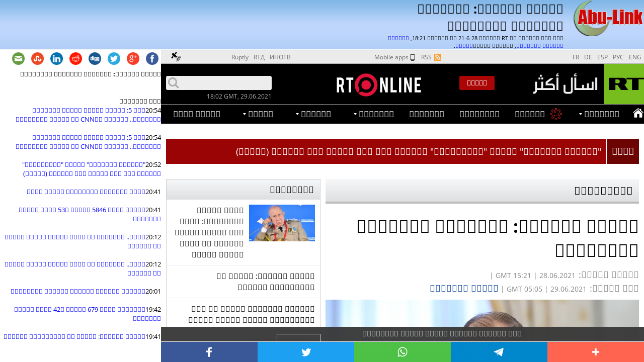Share on Twitter from the bottom bar
644x362 pixels.
coord(306,352)
